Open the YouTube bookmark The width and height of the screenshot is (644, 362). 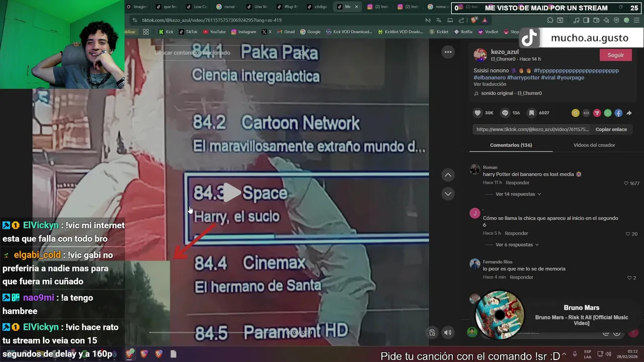click(x=214, y=32)
